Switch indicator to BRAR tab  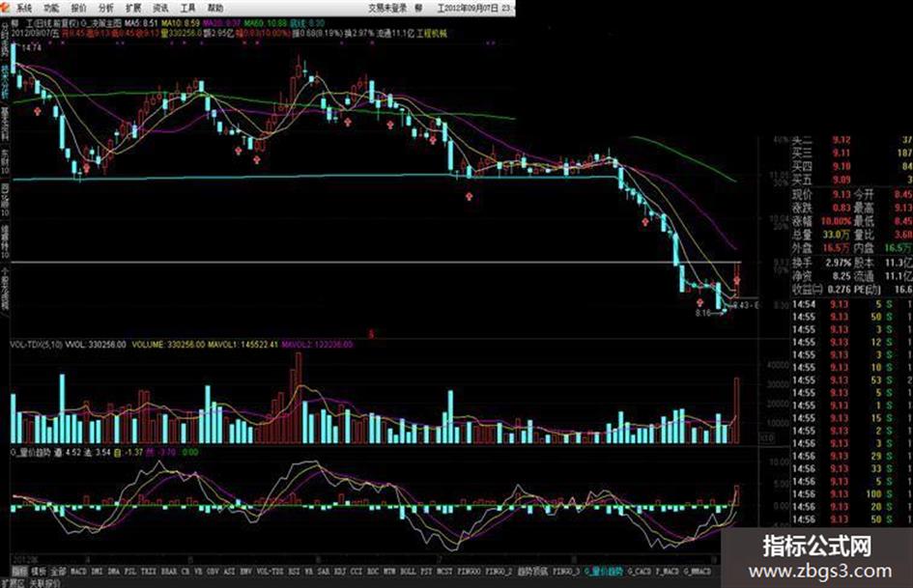coord(169,572)
